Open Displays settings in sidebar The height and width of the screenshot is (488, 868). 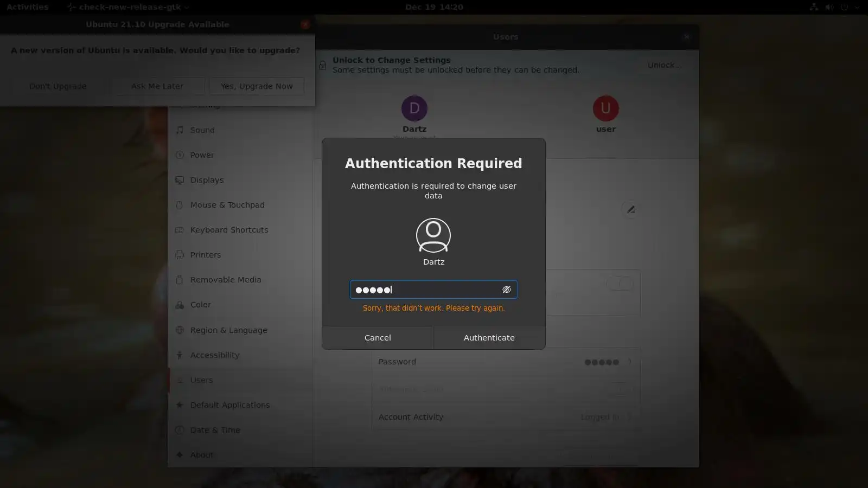pos(240,180)
